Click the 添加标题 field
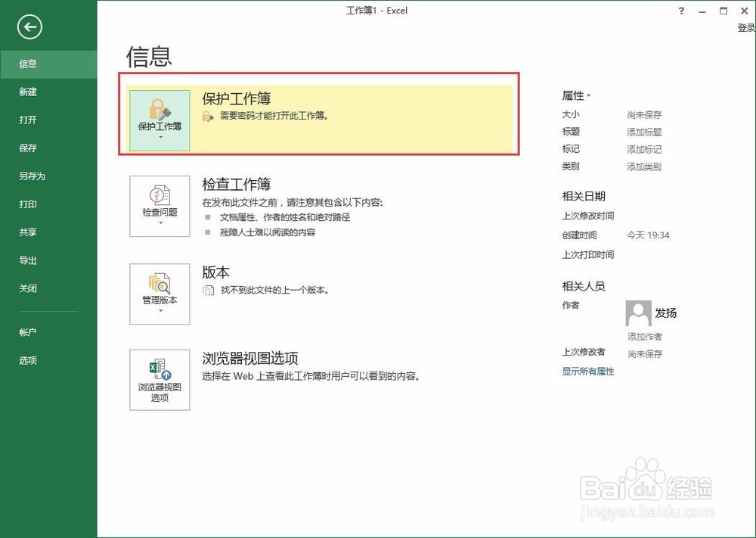Viewport: 756px width, 538px height. pos(644,132)
